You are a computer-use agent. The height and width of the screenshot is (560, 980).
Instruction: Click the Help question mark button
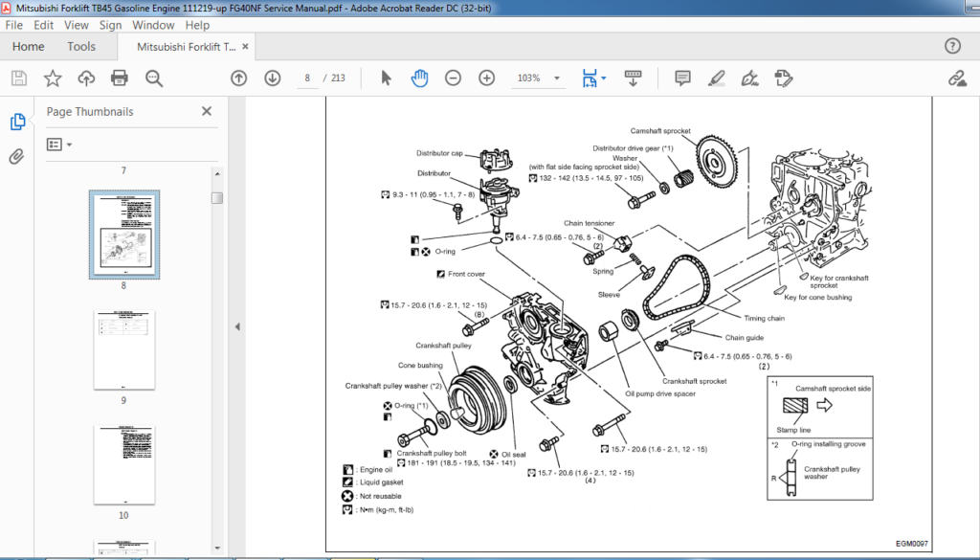952,45
